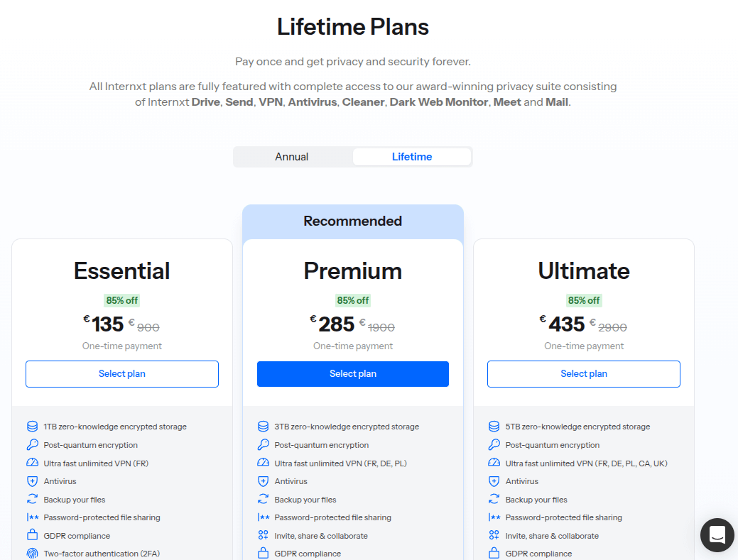Select plan for Ultimate
This screenshot has height=560, width=738.
(x=583, y=373)
